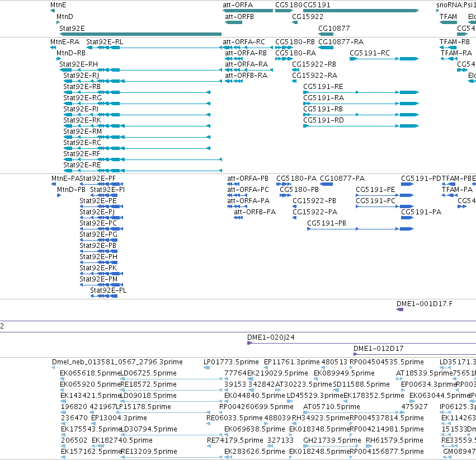This screenshot has height=460, width=476.
Task: Click the "Stat92E" gene label
Action: click(x=72, y=29)
